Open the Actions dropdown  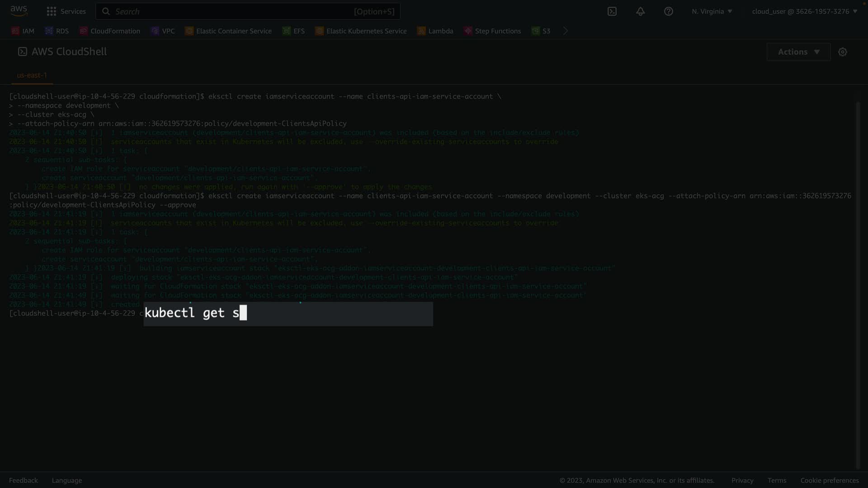pos(798,52)
